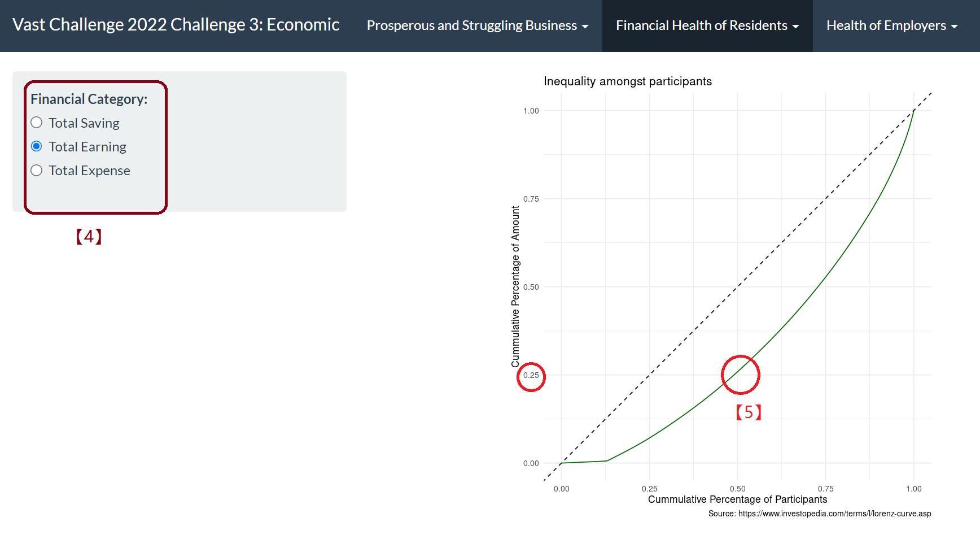Click the top end of the green Lorenz curve
This screenshot has height=535, width=980.
tap(913, 111)
